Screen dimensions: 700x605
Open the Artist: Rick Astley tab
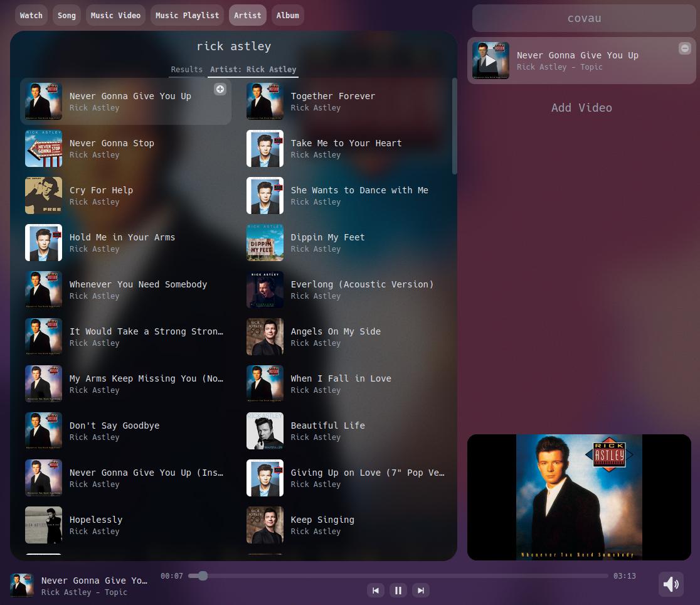[253, 70]
